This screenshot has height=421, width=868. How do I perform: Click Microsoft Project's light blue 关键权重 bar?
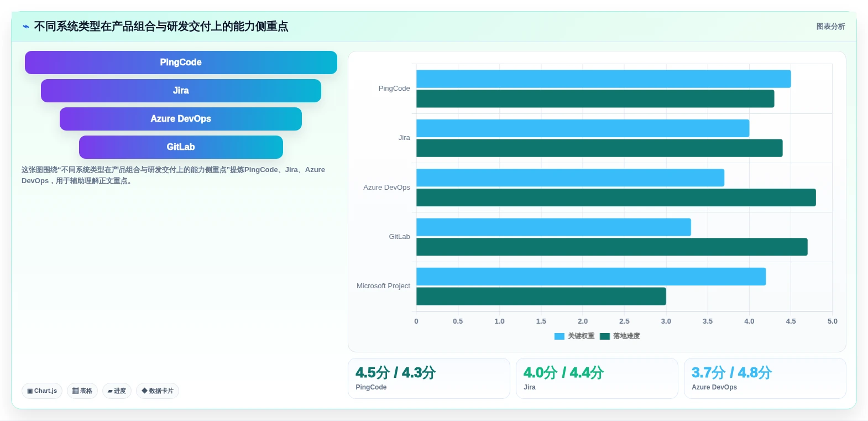[591, 277]
